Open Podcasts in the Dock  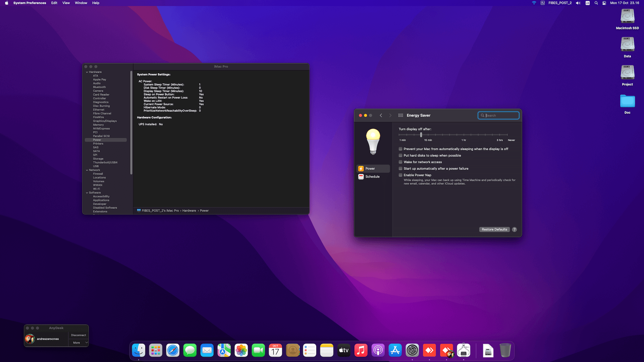[378, 351]
